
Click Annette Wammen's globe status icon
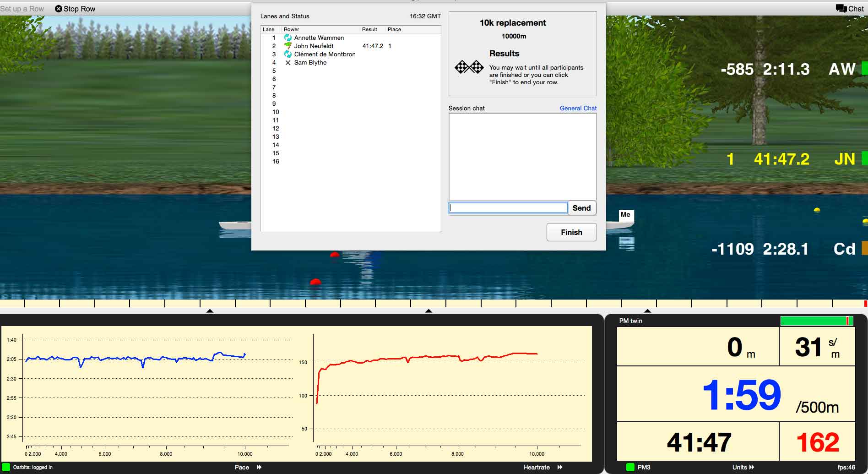pyautogui.click(x=288, y=38)
